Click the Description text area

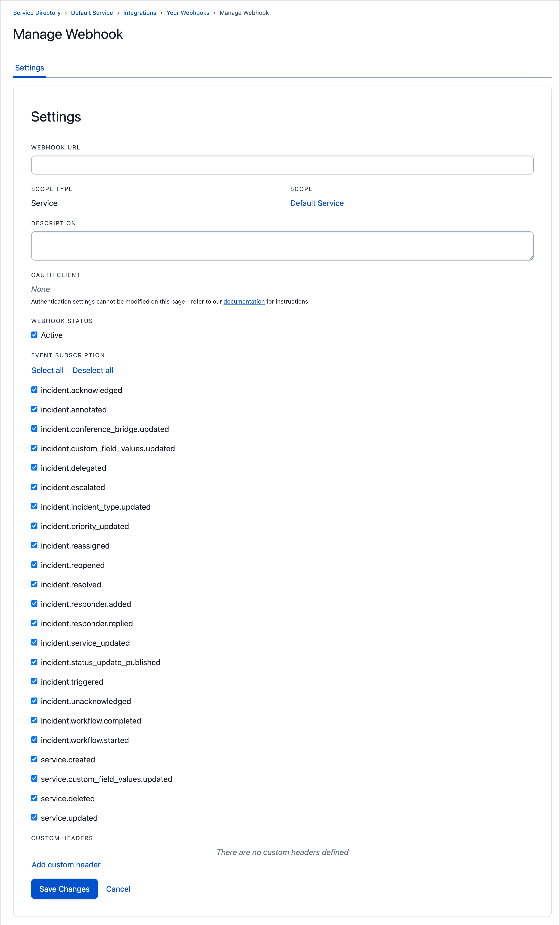282,246
